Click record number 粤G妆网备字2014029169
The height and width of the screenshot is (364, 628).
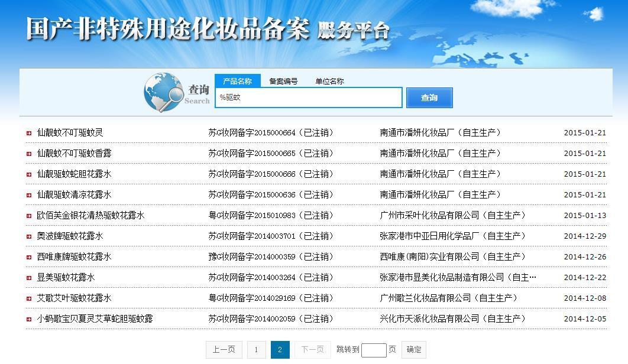[x=252, y=298]
